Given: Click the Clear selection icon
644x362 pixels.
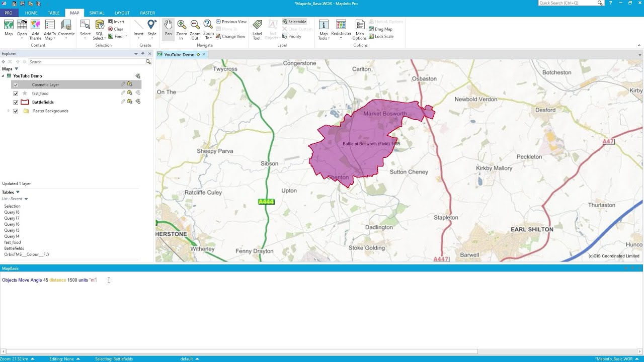Looking at the screenshot, I should (x=111, y=29).
